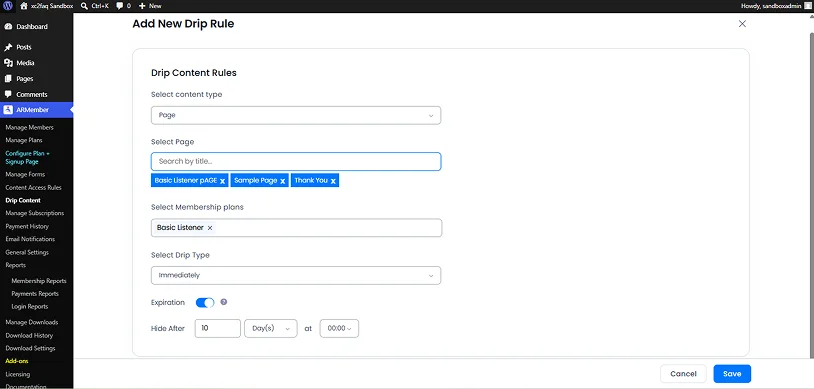Remove the Sample Page tag
The height and width of the screenshot is (389, 814).
[x=283, y=181]
